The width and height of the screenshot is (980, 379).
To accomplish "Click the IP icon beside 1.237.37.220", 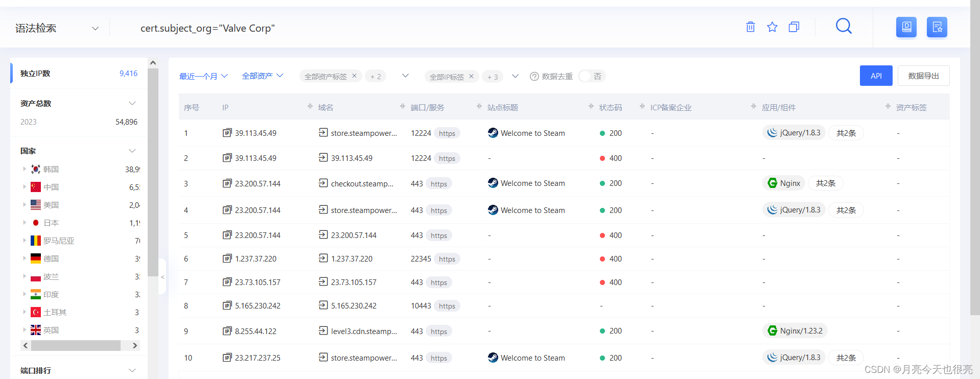I will [x=227, y=258].
